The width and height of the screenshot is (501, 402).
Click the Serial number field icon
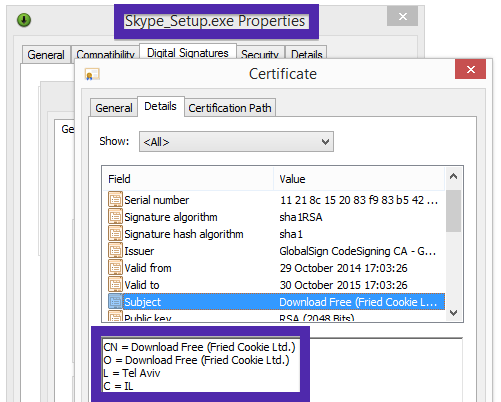[x=115, y=200]
